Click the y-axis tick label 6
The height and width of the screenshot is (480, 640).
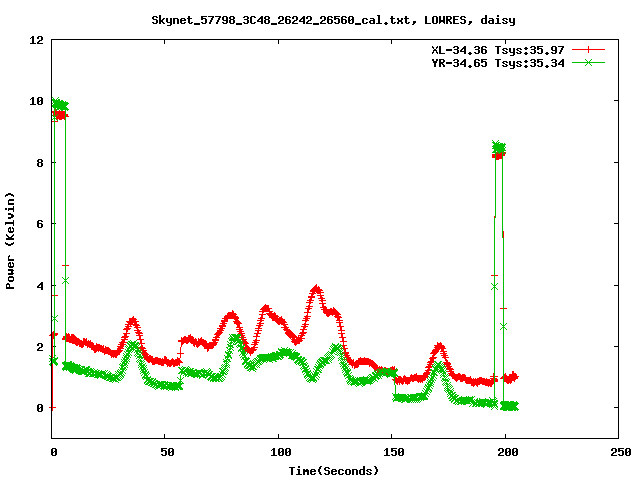tap(40, 224)
